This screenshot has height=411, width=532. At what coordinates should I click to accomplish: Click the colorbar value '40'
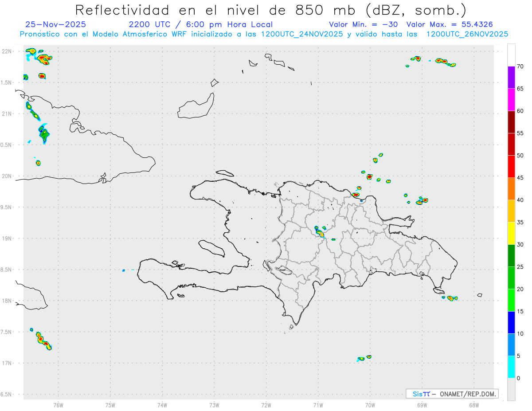[520, 200]
